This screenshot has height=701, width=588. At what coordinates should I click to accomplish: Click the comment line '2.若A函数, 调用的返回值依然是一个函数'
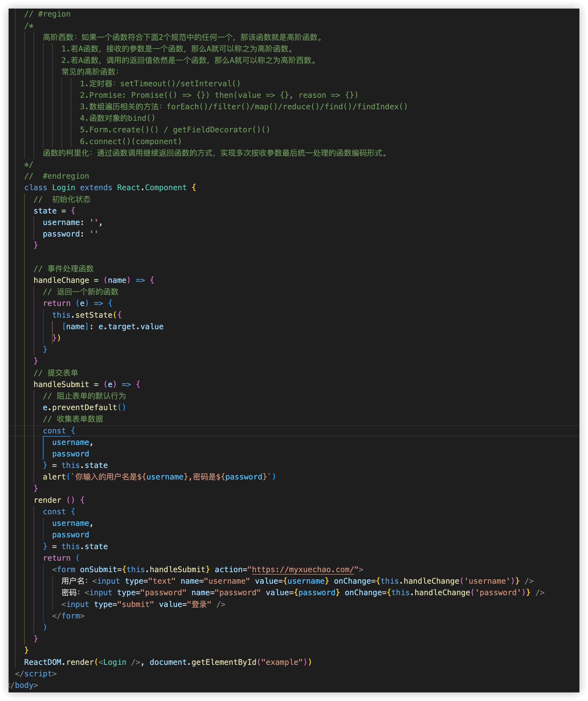189,61
